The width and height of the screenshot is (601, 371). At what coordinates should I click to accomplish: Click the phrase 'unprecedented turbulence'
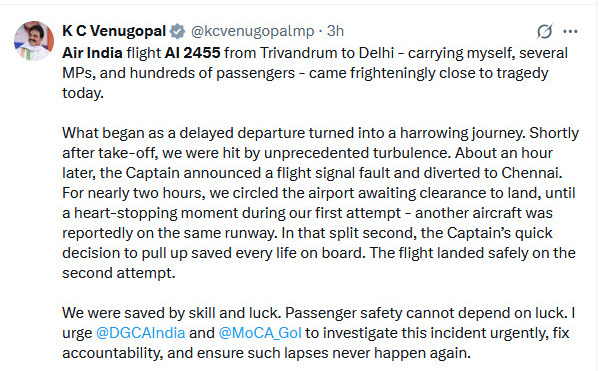(356, 153)
